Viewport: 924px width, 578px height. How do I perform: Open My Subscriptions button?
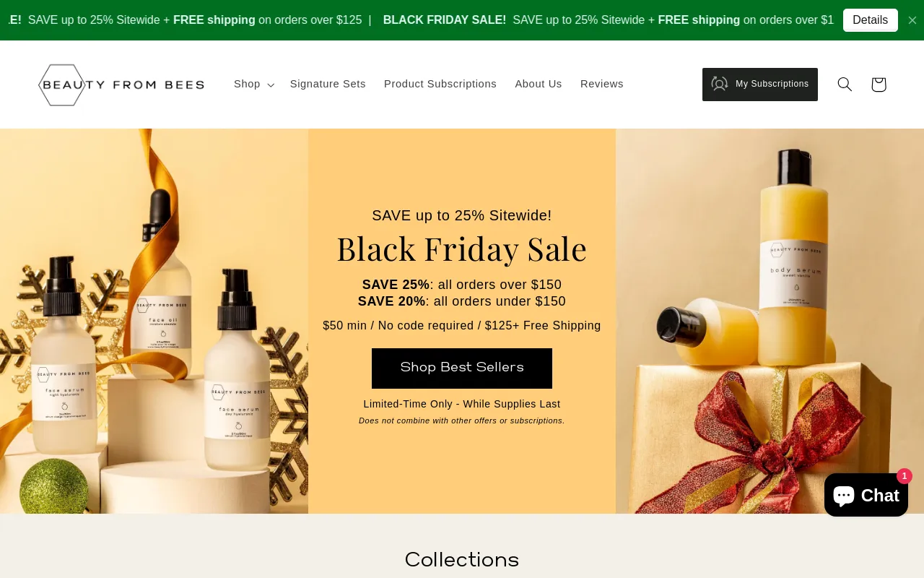(x=760, y=85)
